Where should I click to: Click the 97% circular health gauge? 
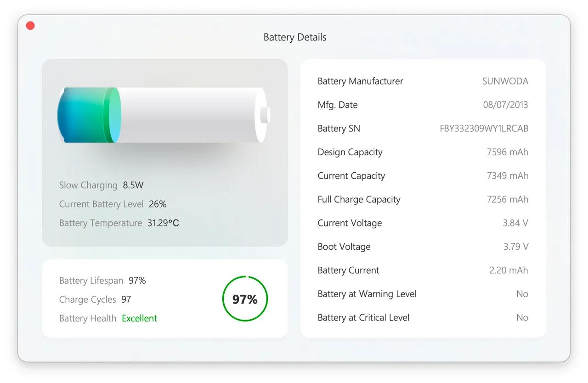point(245,299)
